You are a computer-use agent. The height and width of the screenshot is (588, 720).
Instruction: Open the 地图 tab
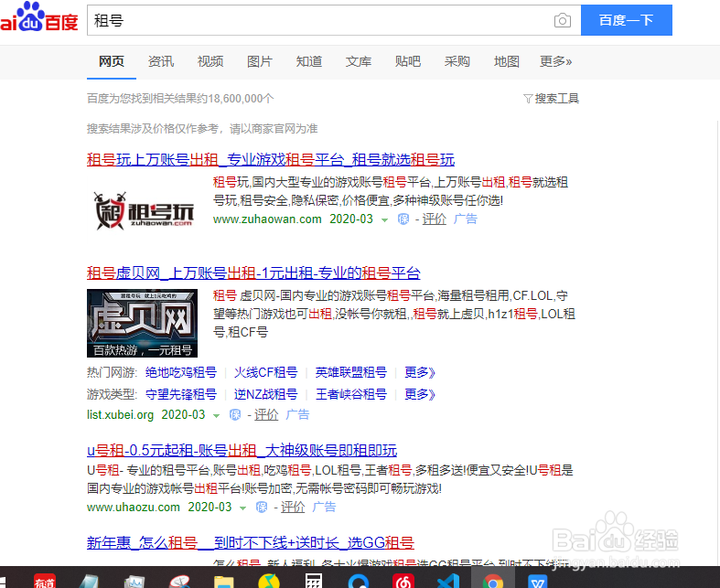(x=507, y=61)
